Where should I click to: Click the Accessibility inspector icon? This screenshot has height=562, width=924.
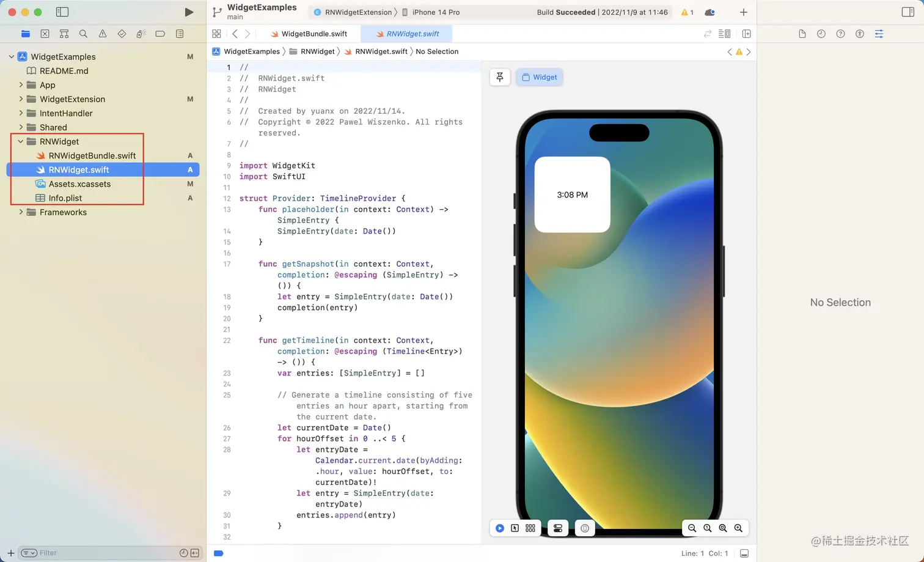pos(860,34)
